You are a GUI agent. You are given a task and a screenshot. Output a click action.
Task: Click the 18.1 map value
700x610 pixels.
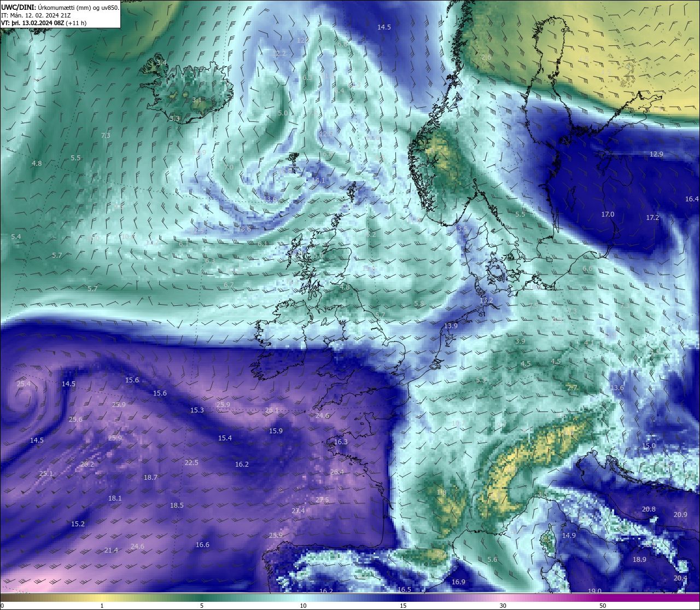(x=115, y=498)
